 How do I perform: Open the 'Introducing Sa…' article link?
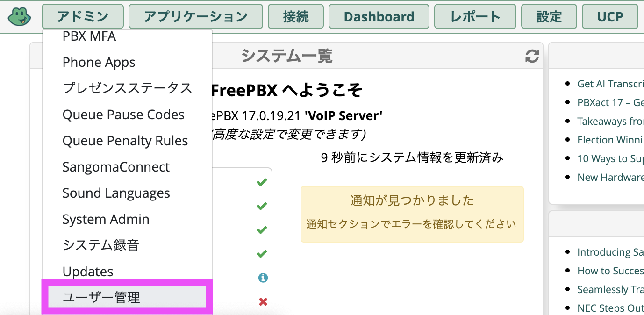pos(610,252)
